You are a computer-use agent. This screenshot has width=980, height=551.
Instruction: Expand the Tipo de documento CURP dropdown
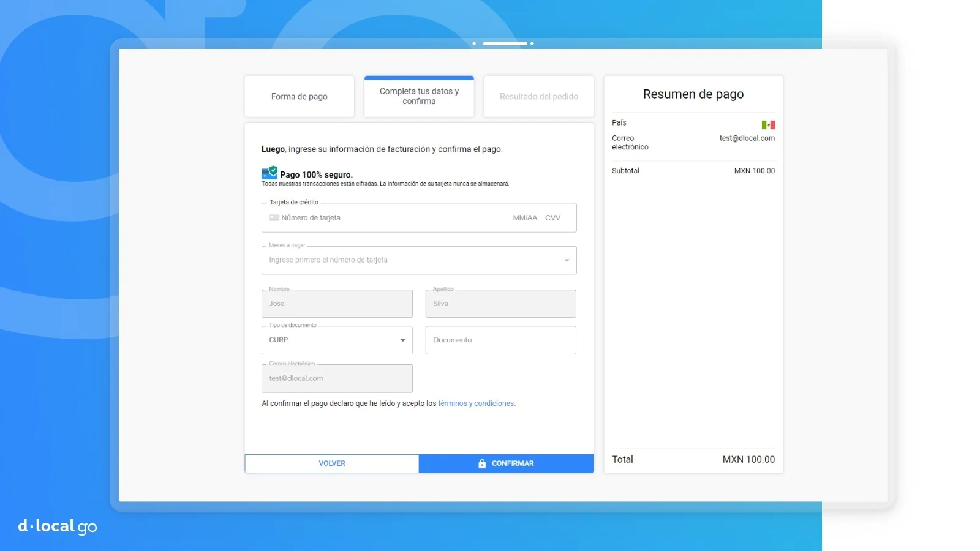click(x=337, y=340)
